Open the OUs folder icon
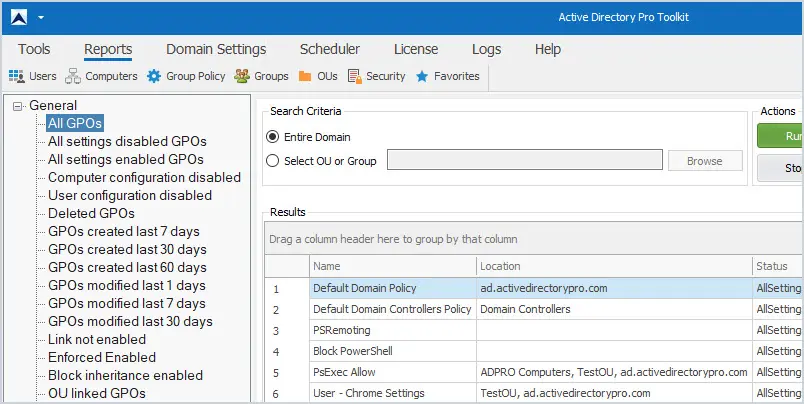Screen dimensions: 804x404 (305, 76)
